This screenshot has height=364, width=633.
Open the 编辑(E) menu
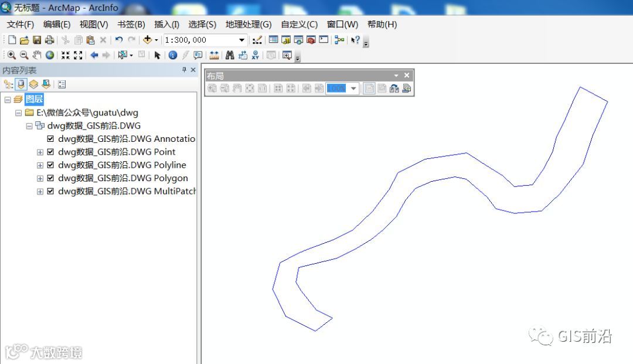[x=56, y=25]
